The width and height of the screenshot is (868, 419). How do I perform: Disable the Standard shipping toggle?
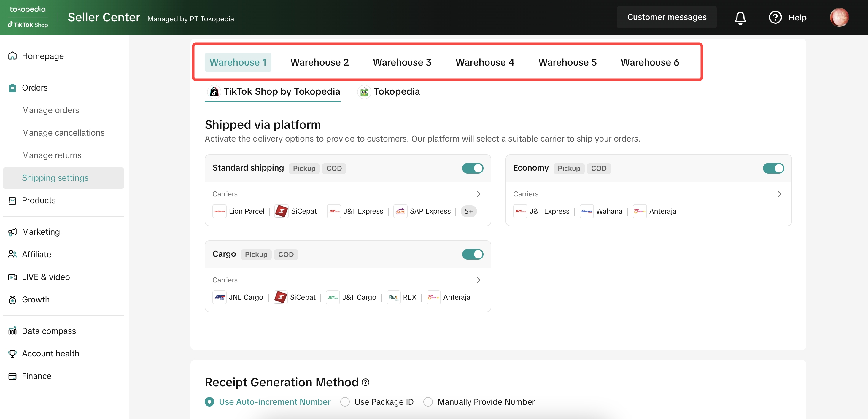pos(472,168)
